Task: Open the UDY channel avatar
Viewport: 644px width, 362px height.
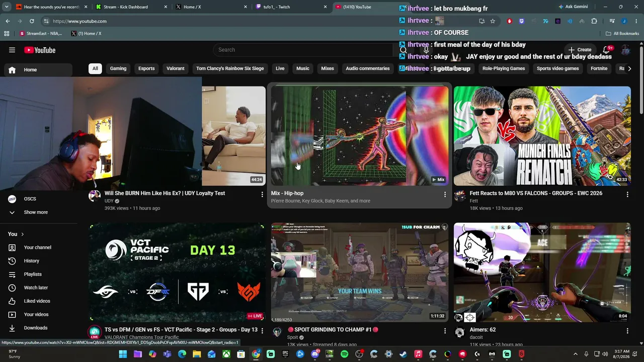Action: pos(95,196)
